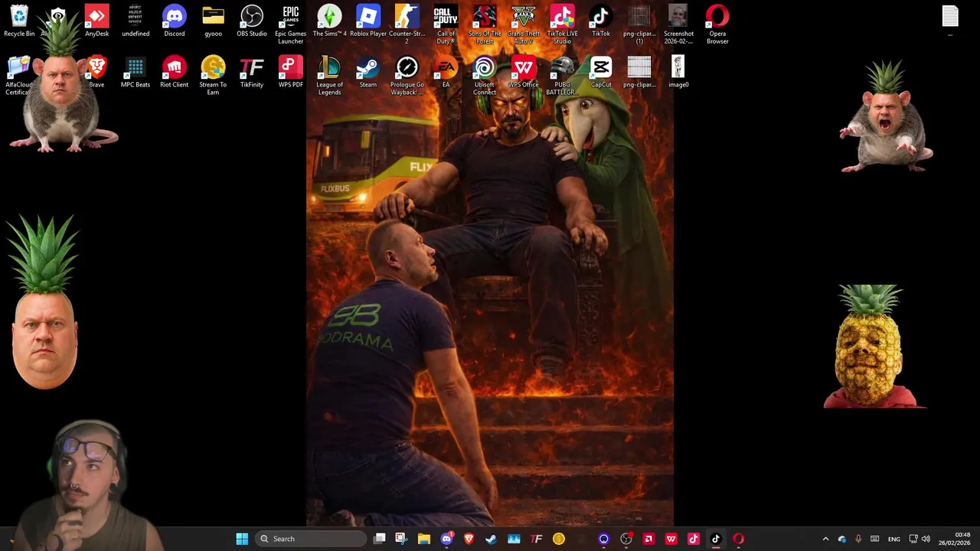The image size is (980, 551).
Task: Open Stream To Earn coin taskbar icon
Action: [x=558, y=539]
